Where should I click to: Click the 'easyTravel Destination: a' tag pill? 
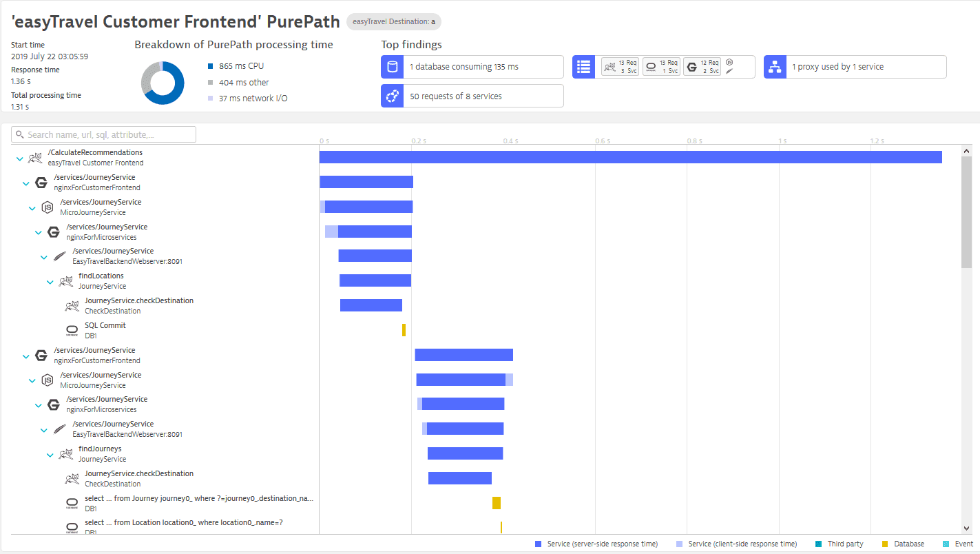tap(394, 22)
